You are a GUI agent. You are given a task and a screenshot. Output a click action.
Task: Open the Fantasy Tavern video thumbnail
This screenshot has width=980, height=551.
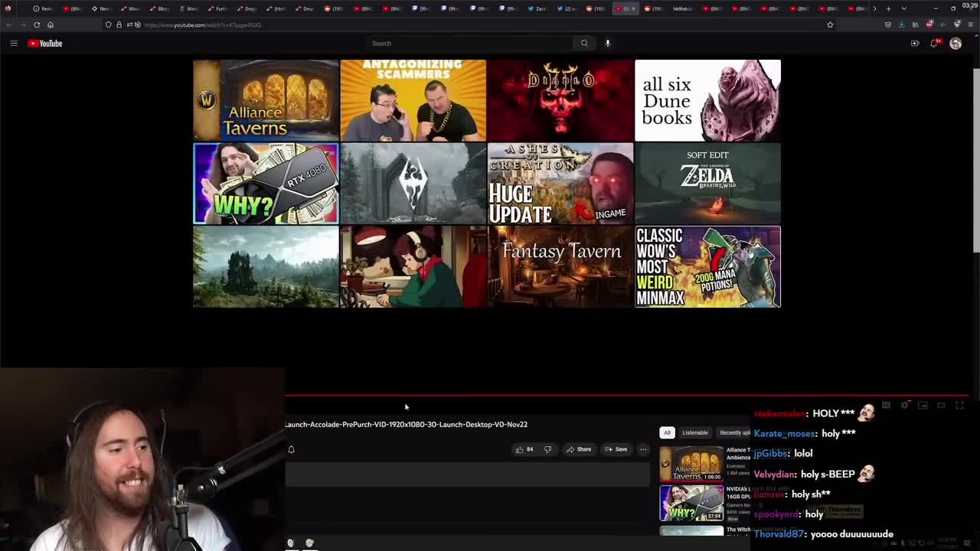pyautogui.click(x=560, y=266)
